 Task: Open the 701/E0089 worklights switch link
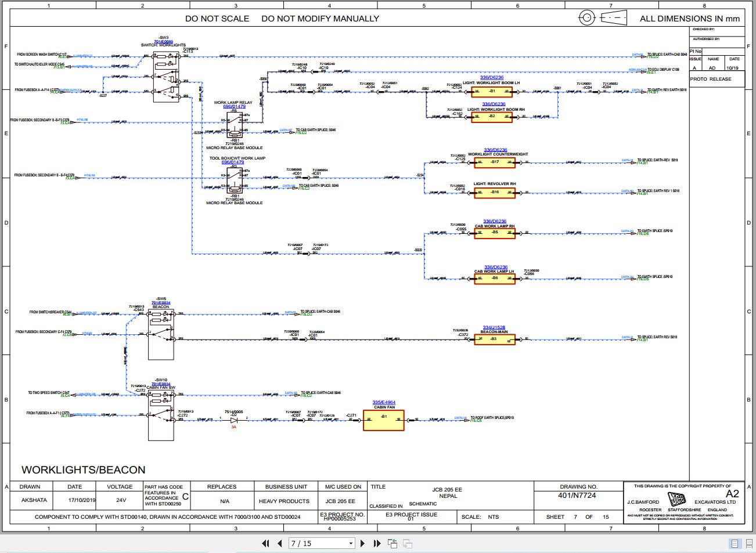point(163,42)
